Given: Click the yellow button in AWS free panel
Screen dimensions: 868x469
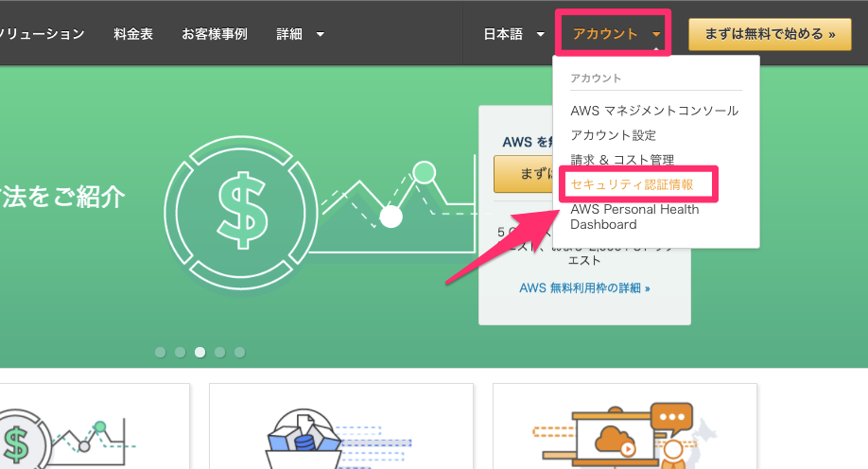Looking at the screenshot, I should (x=523, y=174).
